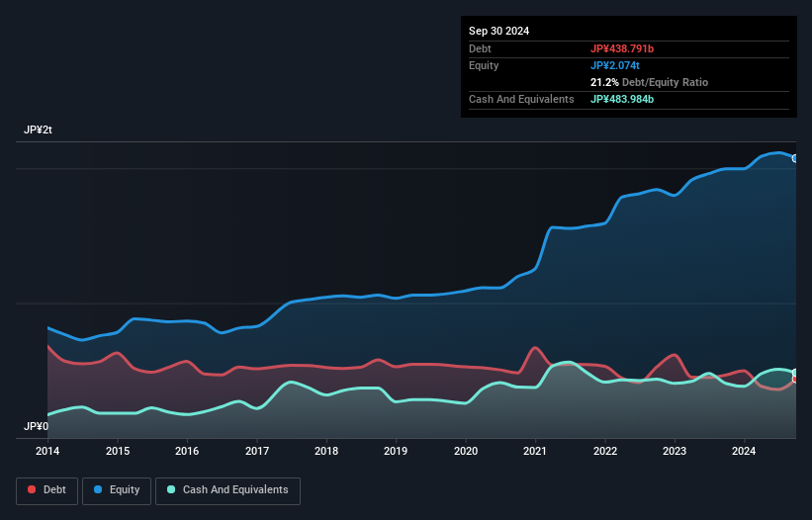Toggle the Cash And Equivalents legend button

pyautogui.click(x=227, y=490)
